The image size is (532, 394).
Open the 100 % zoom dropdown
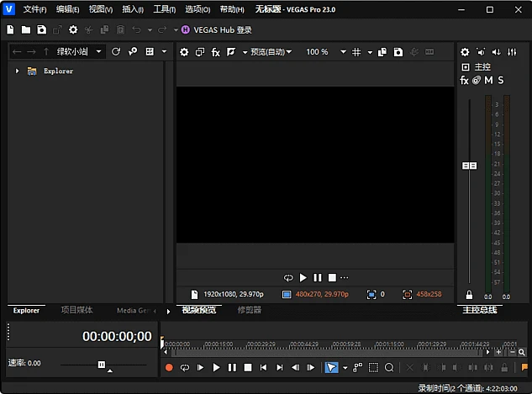click(344, 52)
